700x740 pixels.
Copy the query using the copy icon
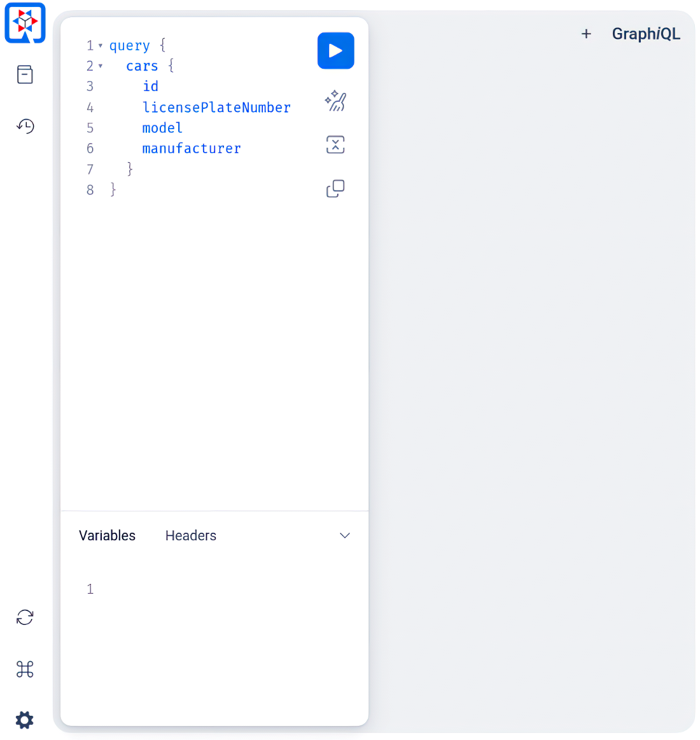coord(335,188)
